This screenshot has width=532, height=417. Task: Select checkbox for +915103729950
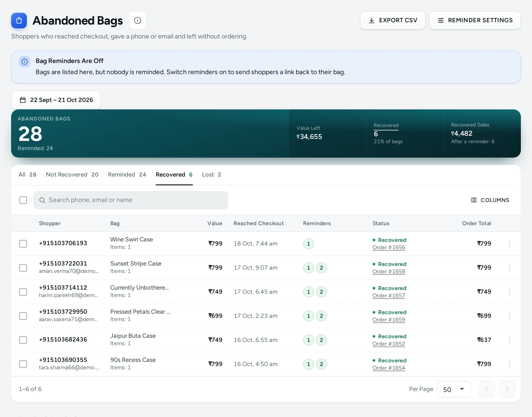[x=23, y=316]
